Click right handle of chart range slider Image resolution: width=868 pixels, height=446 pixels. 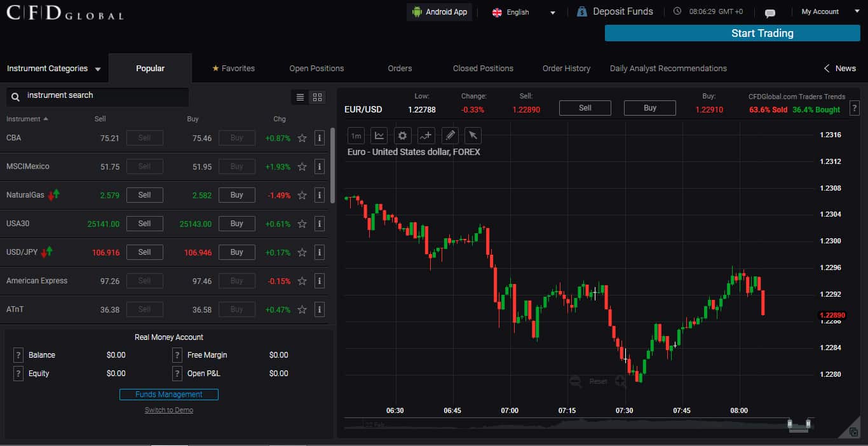808,424
